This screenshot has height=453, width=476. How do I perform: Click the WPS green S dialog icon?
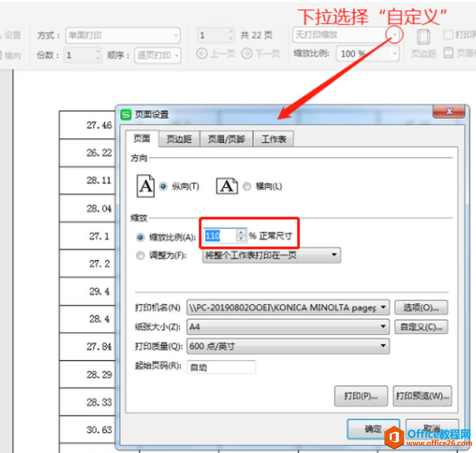click(x=125, y=115)
